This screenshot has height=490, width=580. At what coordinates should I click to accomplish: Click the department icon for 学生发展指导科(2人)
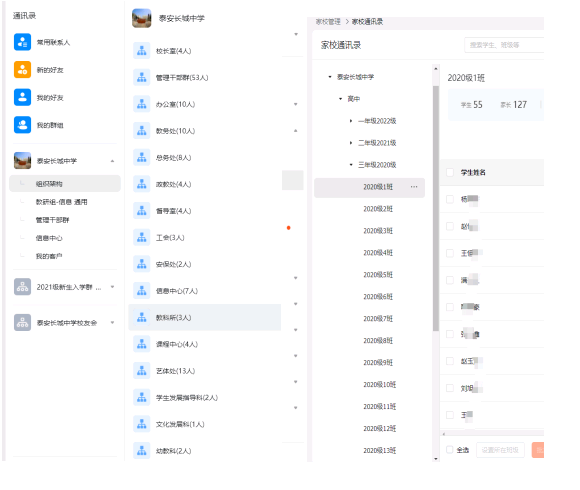[142, 398]
